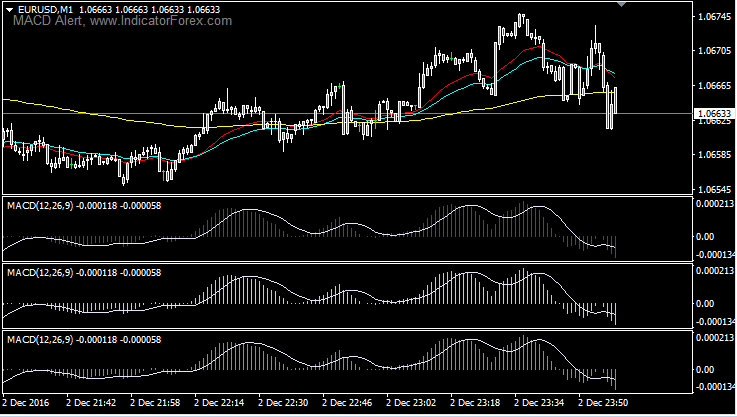
Task: Click the latest red histogram bar in first MACD
Action: 615,247
